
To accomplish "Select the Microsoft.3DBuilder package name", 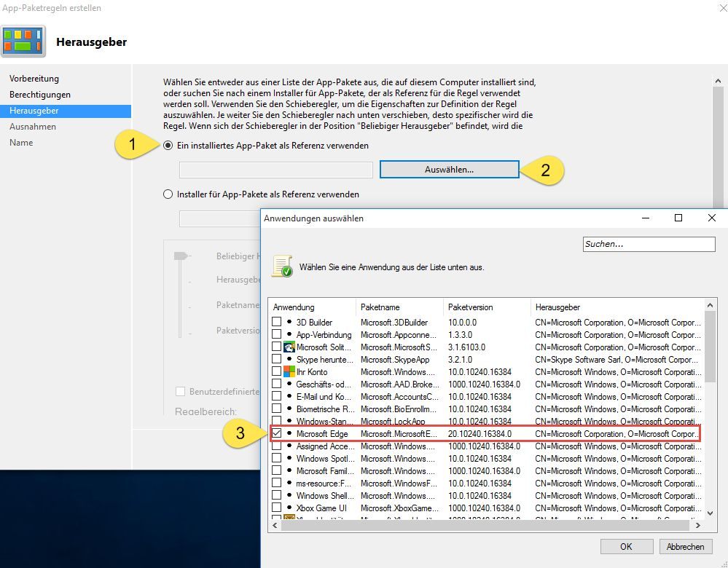I will tap(394, 322).
